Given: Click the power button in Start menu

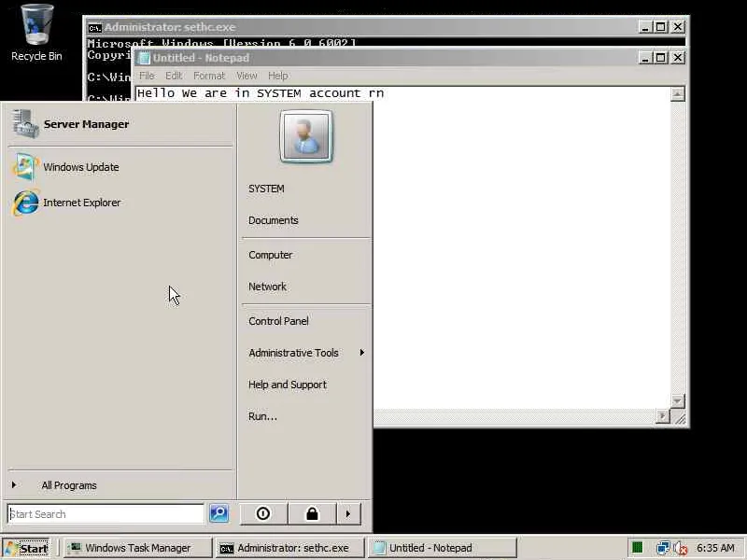Looking at the screenshot, I should click(x=263, y=514).
